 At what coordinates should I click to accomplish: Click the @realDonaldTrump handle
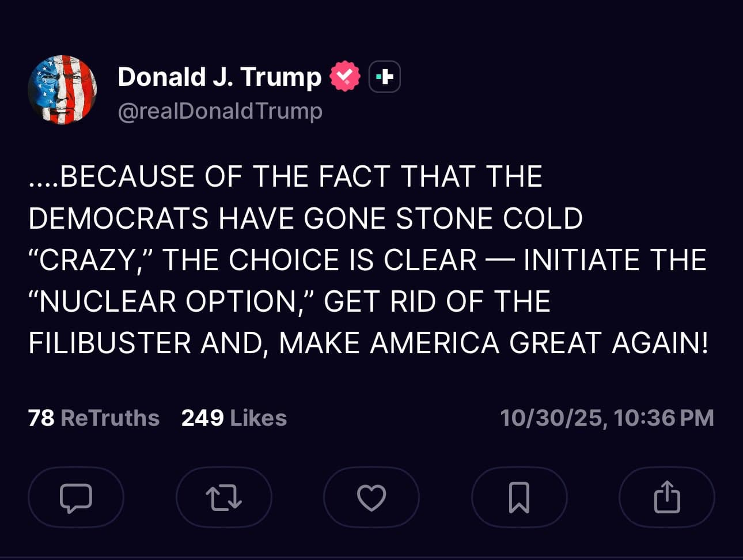[219, 111]
